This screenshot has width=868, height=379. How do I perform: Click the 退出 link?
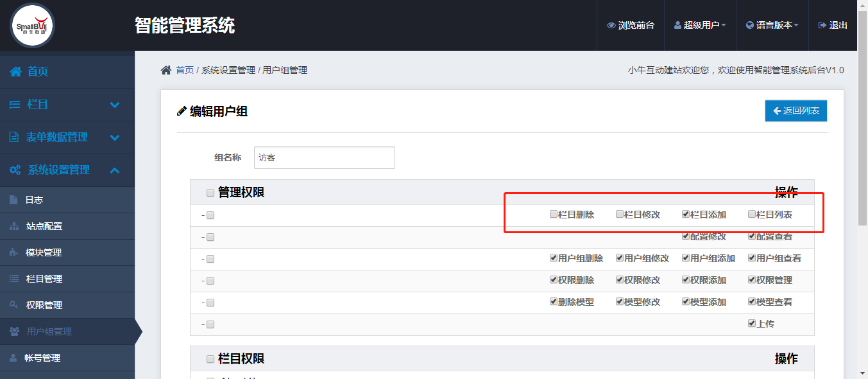pos(833,26)
